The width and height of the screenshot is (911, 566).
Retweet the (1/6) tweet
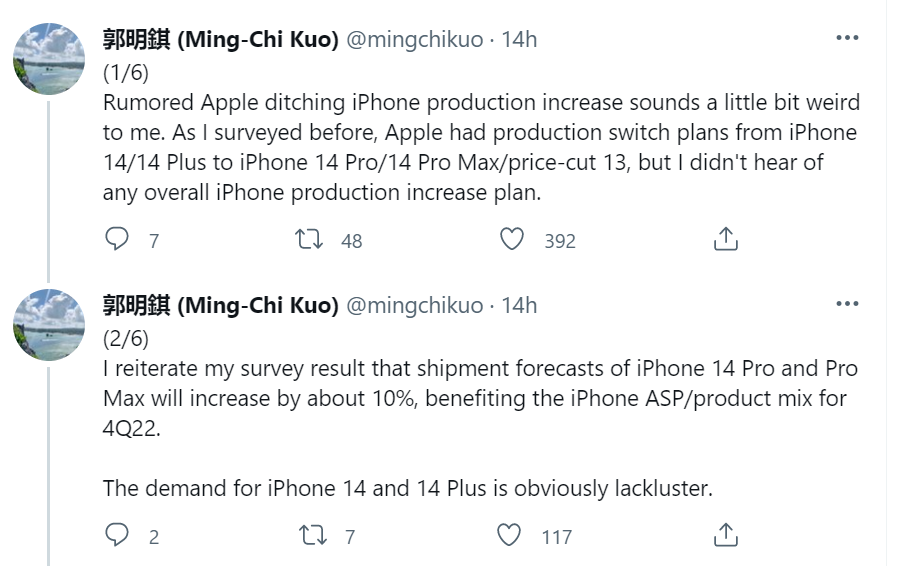[309, 240]
